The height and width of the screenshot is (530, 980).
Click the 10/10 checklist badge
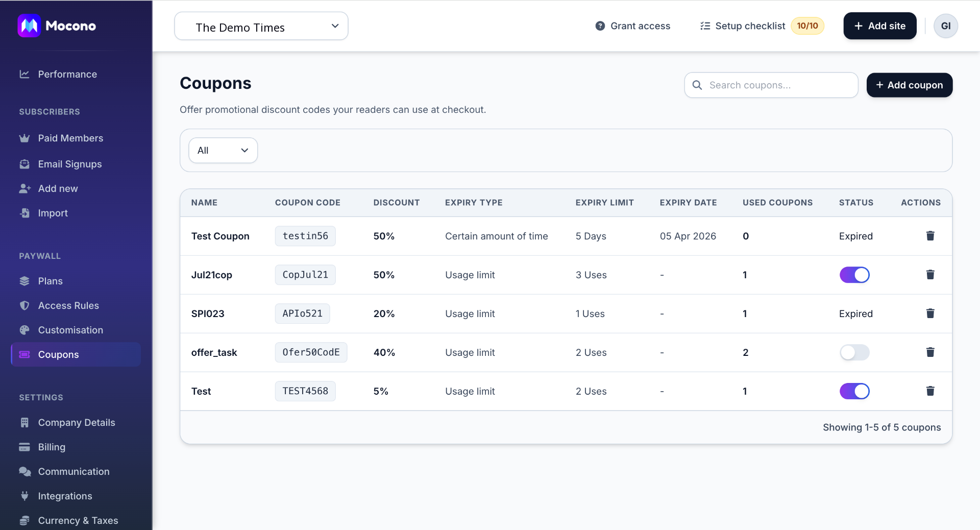(x=807, y=26)
